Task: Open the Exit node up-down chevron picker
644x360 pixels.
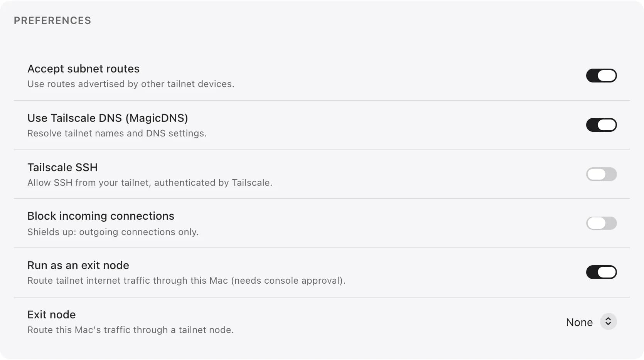Action: coord(608,321)
